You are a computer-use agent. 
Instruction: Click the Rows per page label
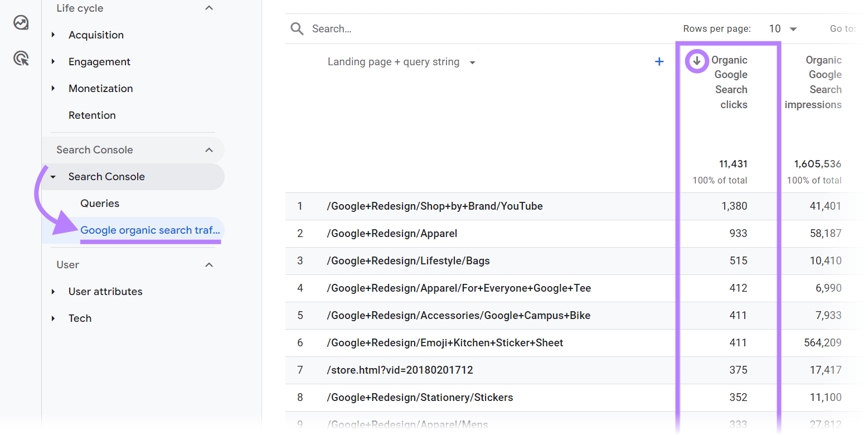717,29
